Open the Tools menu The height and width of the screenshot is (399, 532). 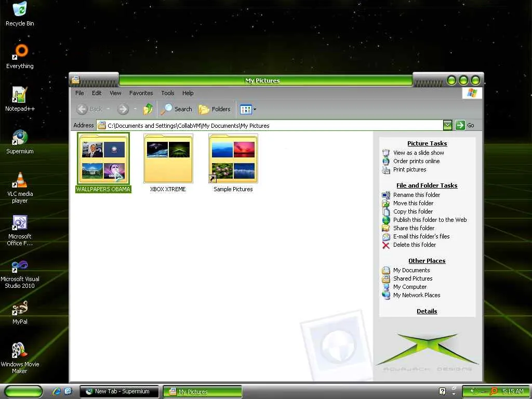click(168, 93)
